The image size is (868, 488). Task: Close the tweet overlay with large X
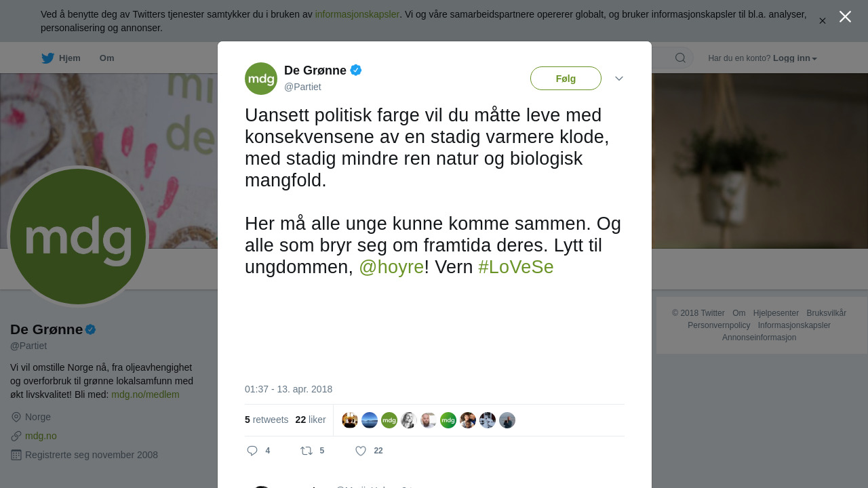[x=845, y=16]
